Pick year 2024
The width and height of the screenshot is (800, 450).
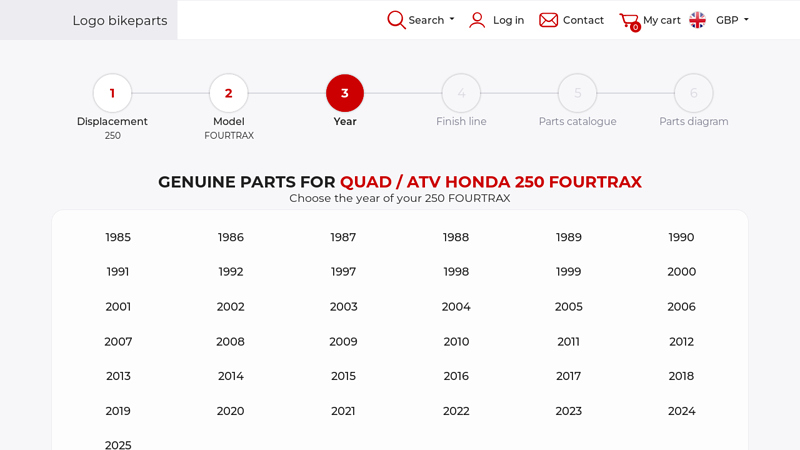coord(681,411)
